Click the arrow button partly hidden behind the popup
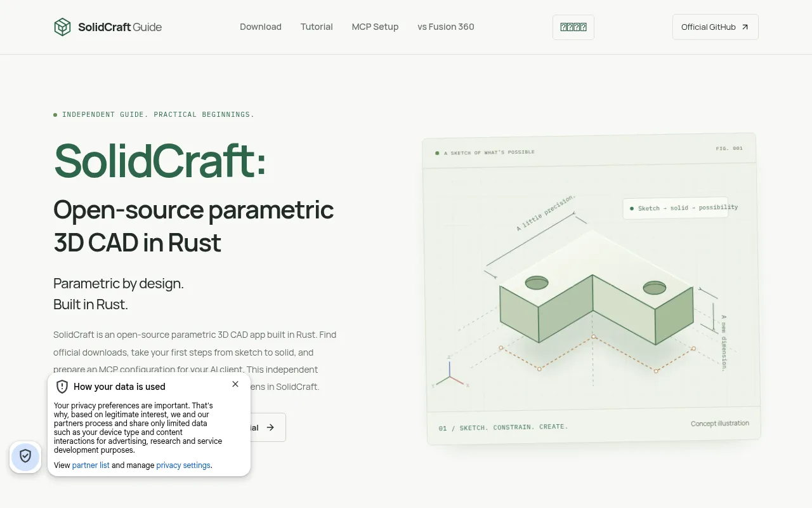This screenshot has width=812, height=508. point(268,427)
